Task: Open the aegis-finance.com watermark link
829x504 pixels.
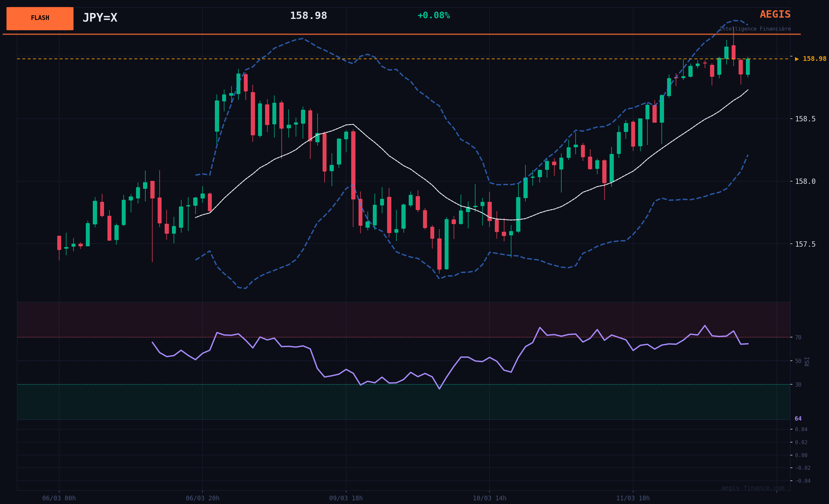Action: click(752, 488)
